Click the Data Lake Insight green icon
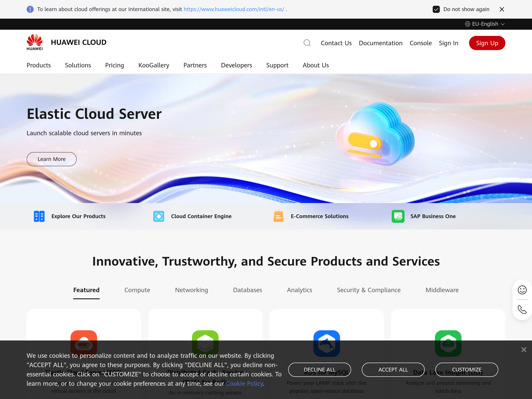This screenshot has height=399, width=532. pyautogui.click(x=448, y=343)
